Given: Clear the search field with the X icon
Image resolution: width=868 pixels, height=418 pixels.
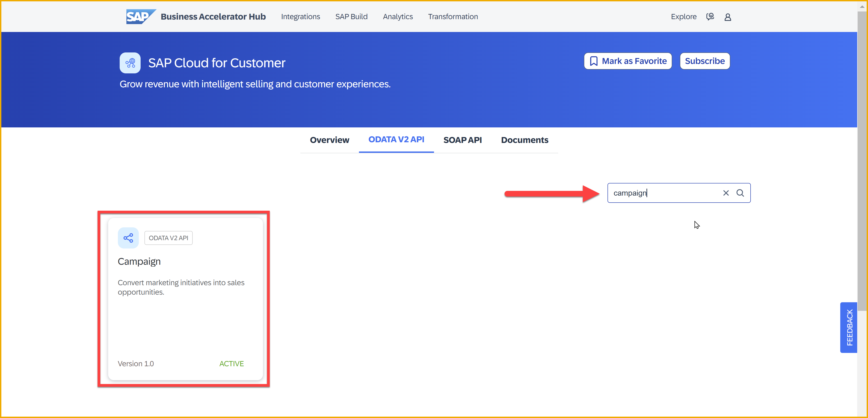Looking at the screenshot, I should (726, 193).
